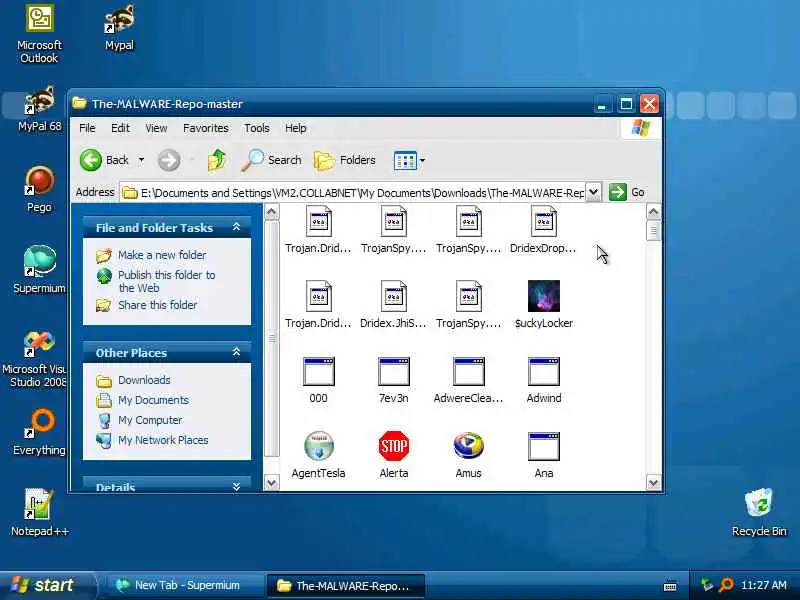Click file list scrollbar down arrow
The image size is (800, 600).
654,482
